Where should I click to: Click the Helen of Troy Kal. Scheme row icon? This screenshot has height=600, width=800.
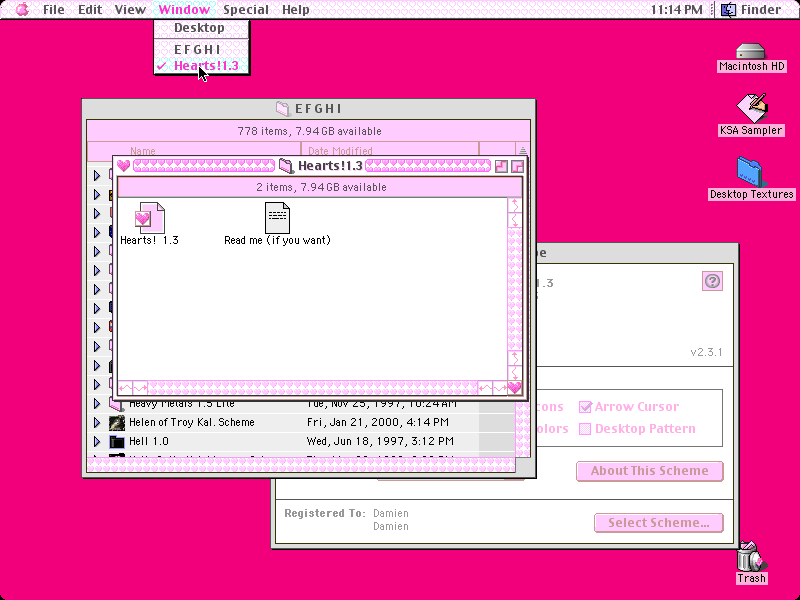(117, 422)
